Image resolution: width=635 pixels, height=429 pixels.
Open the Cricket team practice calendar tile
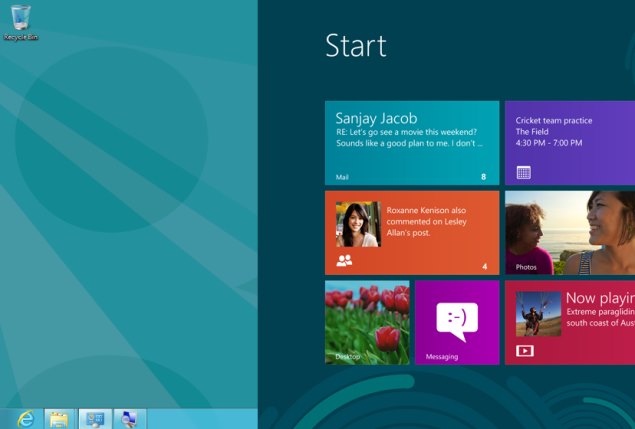(x=570, y=142)
